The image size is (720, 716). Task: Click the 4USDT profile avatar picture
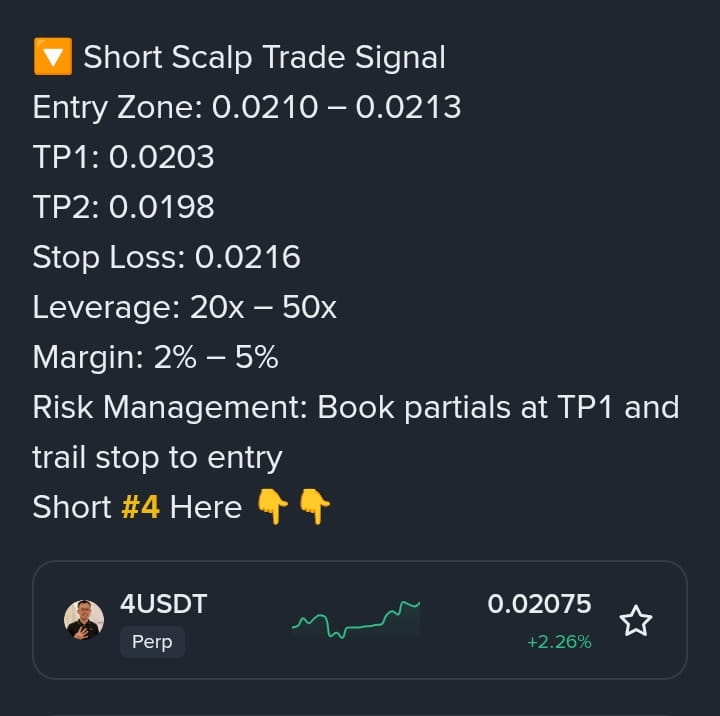coord(84,620)
